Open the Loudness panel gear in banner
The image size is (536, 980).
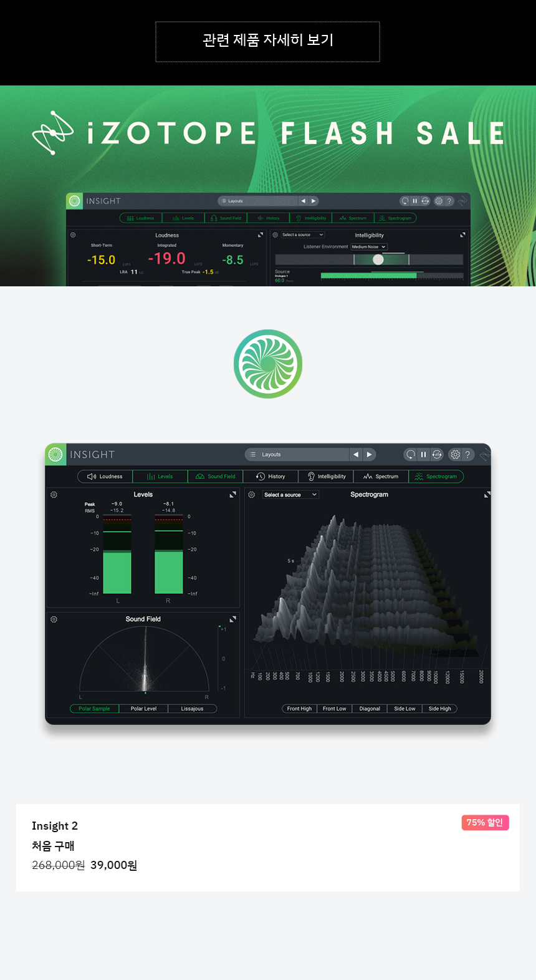tap(73, 235)
